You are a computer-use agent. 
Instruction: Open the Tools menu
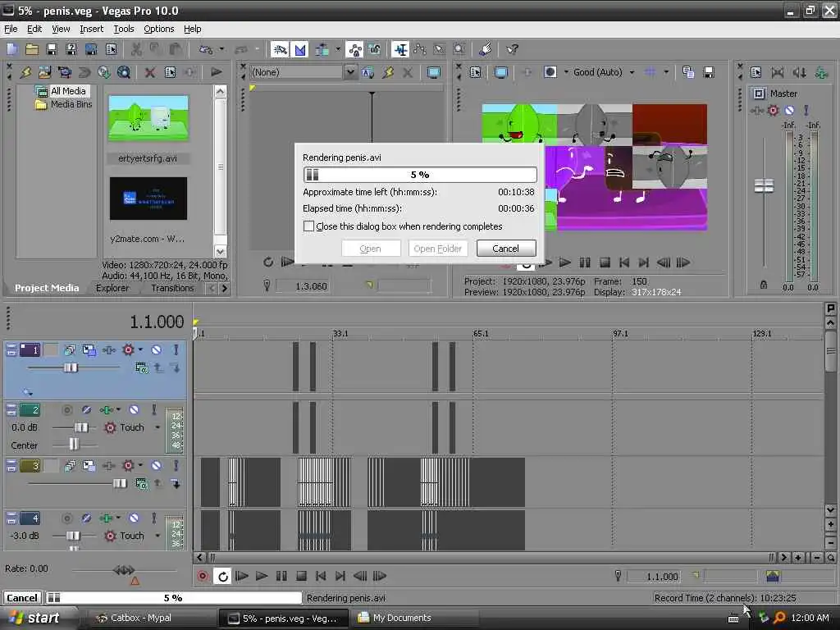point(124,29)
